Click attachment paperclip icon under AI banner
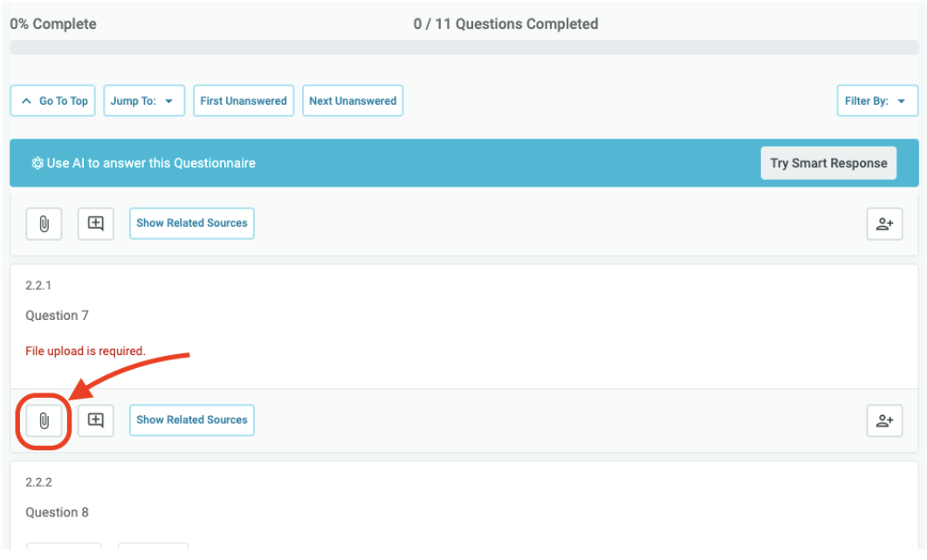927x560 pixels. [44, 224]
